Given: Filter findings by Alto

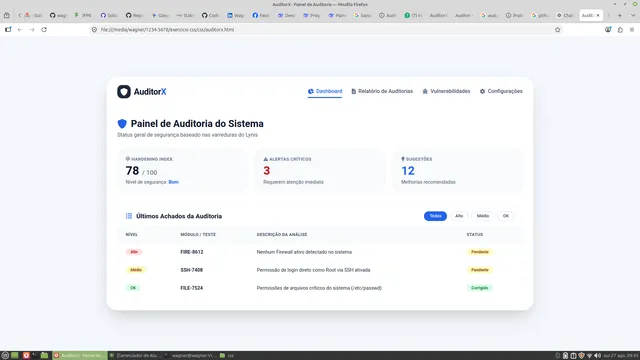Looking at the screenshot, I should [x=459, y=216].
